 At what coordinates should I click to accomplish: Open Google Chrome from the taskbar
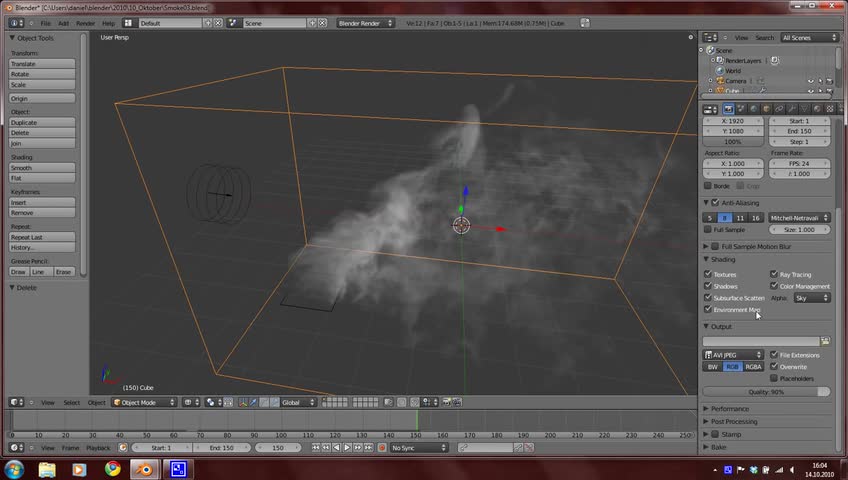pos(112,469)
